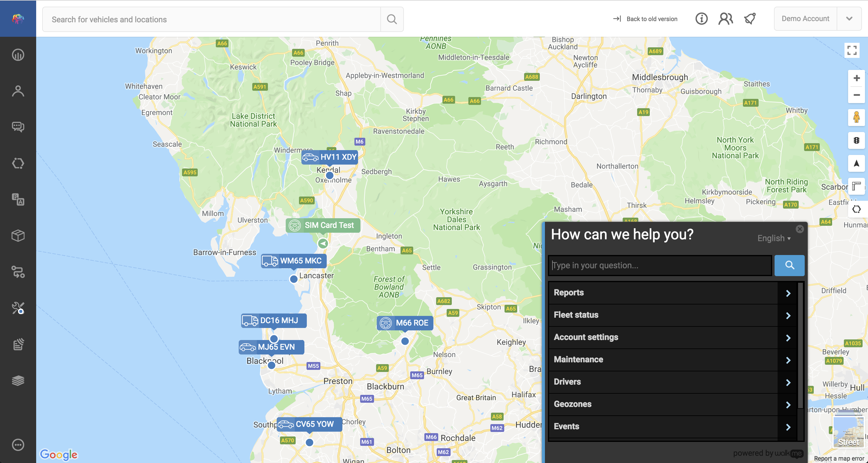The width and height of the screenshot is (868, 463).
Task: Zoom in the map with plus button
Action: 856,78
